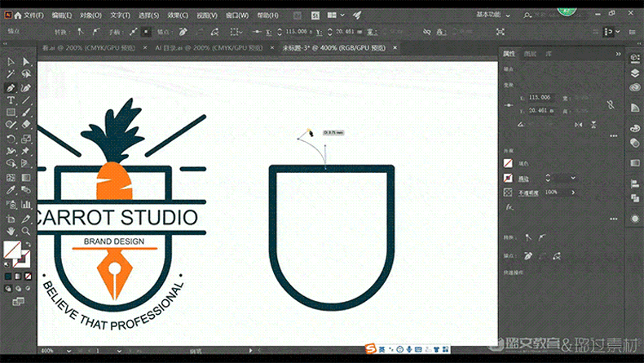Screen dimensions: 644x363
Task: Select the Width/Warp tool
Action: 11,151
